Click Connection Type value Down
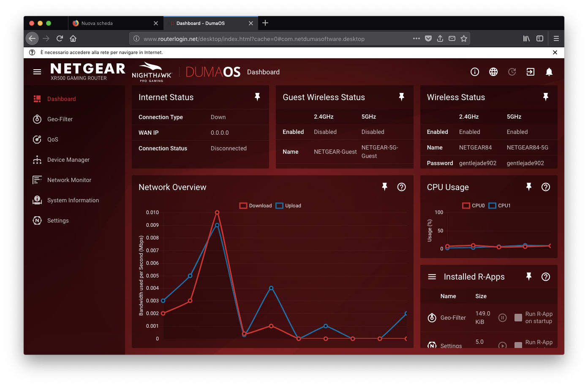Viewport: 588px width, 386px height. (218, 117)
